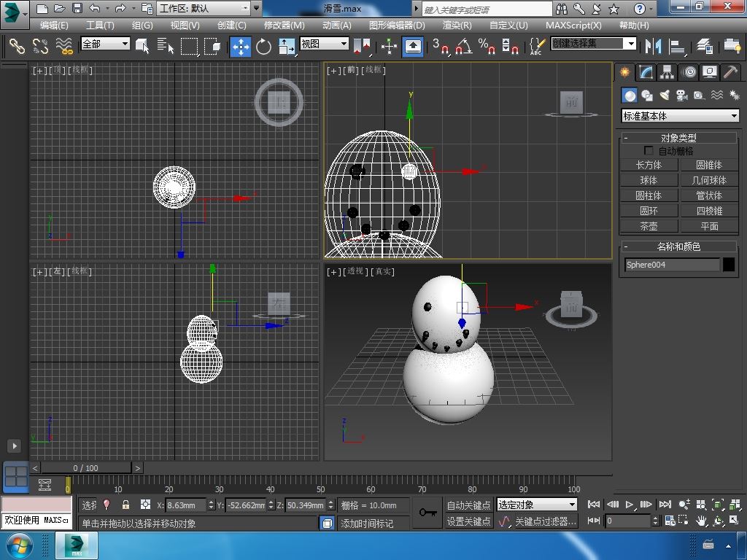This screenshot has width=747, height=560.
Task: Choose the Select Object arrow tool
Action: [x=142, y=46]
